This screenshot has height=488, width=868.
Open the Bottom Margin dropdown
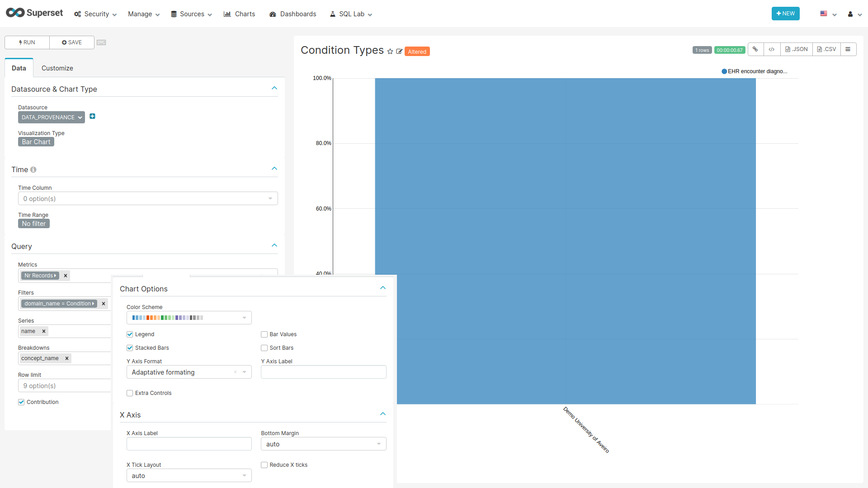point(323,444)
